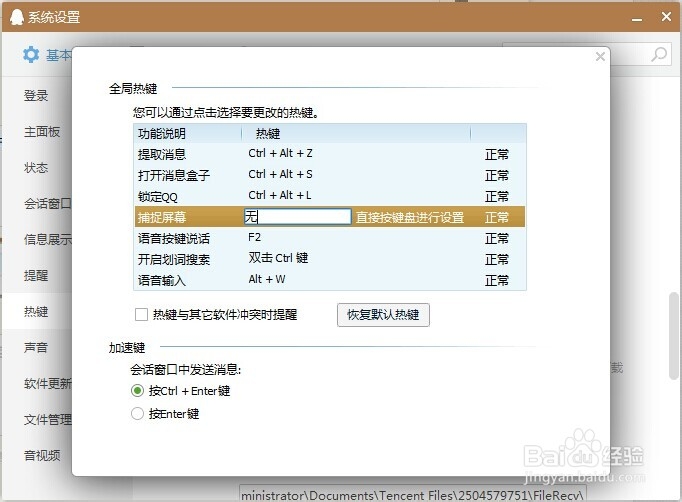This screenshot has height=502, width=682.
Task: Select the 热键 sidebar item
Action: tap(36, 311)
